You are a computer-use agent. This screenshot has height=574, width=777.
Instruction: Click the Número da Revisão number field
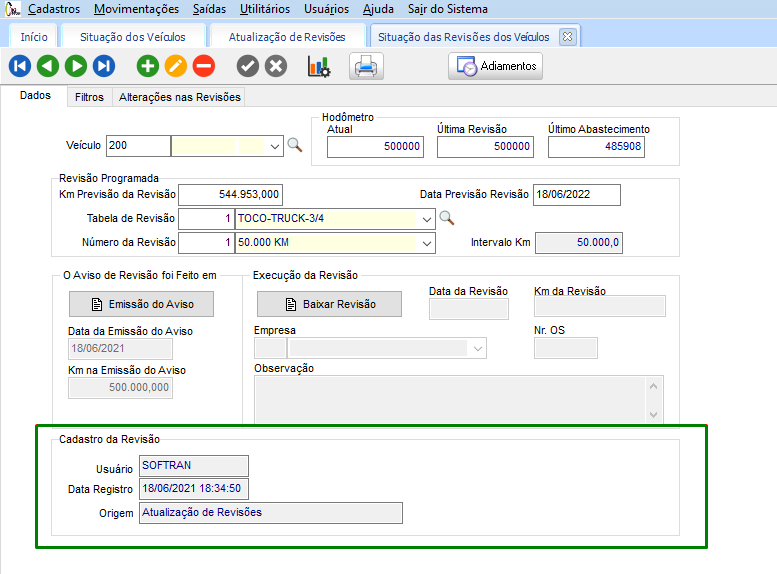(x=206, y=243)
